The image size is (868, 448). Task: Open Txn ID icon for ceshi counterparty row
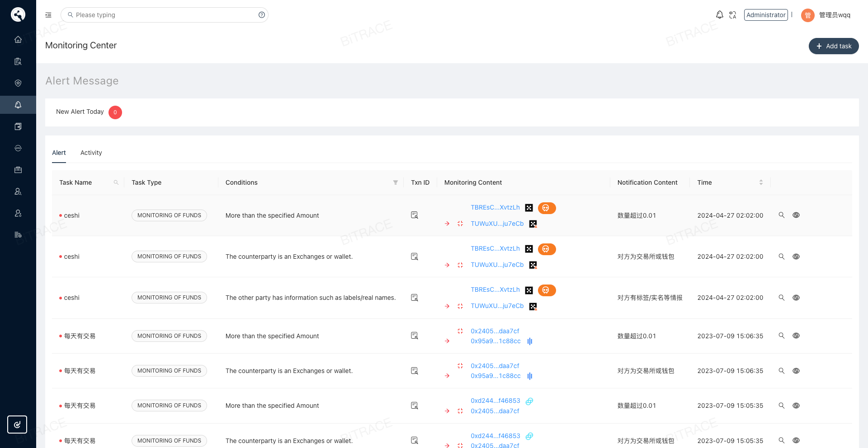click(x=415, y=257)
